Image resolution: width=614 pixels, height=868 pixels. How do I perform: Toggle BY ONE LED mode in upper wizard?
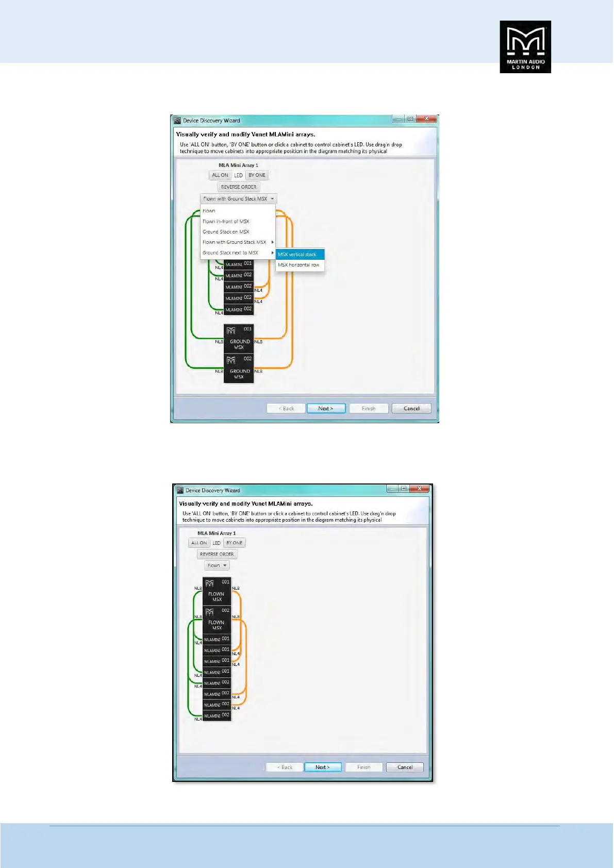[257, 175]
